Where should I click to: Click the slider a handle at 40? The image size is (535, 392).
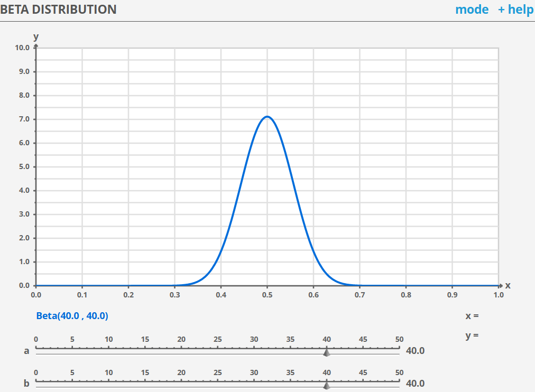[327, 352]
